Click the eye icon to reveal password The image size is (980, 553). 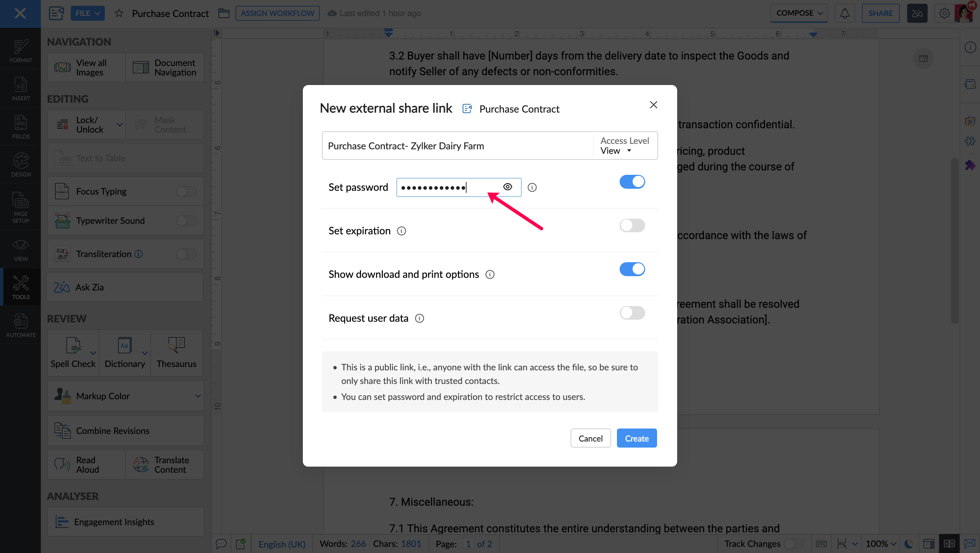click(x=507, y=187)
